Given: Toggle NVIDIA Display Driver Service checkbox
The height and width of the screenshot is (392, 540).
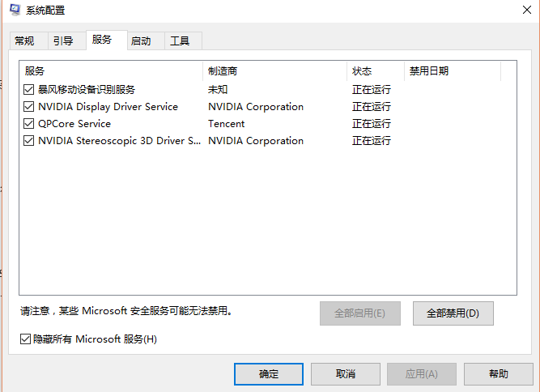Looking at the screenshot, I should [29, 107].
